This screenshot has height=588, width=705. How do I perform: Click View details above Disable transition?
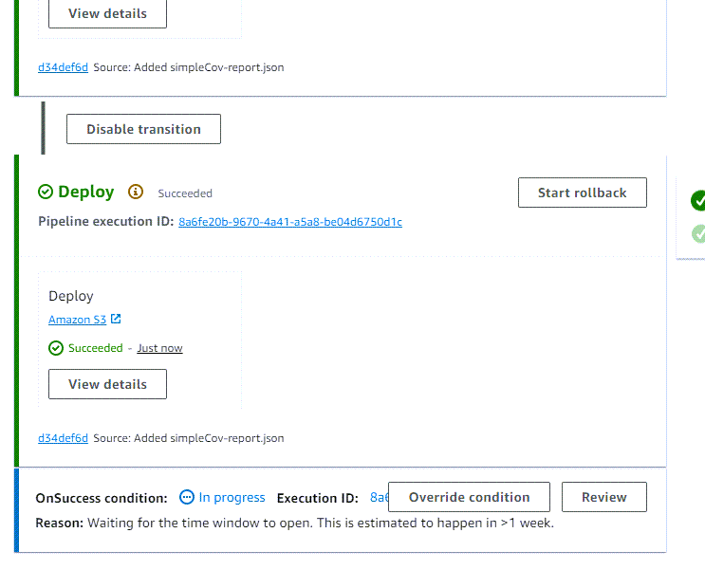pyautogui.click(x=107, y=13)
